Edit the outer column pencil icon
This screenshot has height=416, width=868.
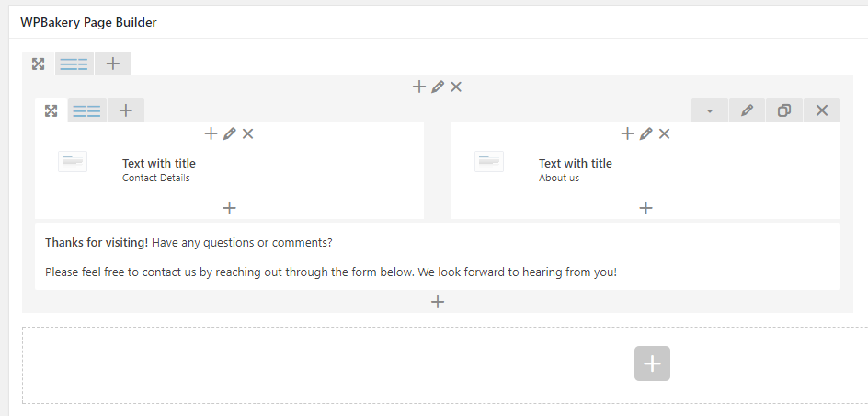tap(438, 87)
